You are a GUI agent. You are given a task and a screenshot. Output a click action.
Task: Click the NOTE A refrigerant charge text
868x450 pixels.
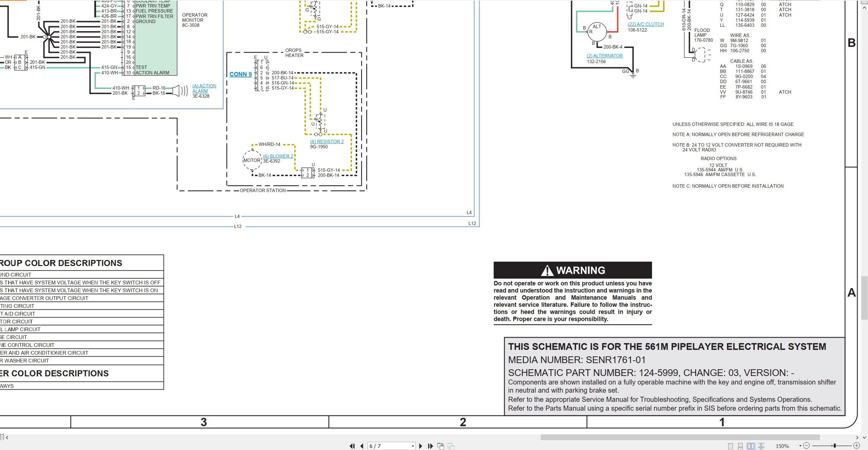[x=738, y=134]
